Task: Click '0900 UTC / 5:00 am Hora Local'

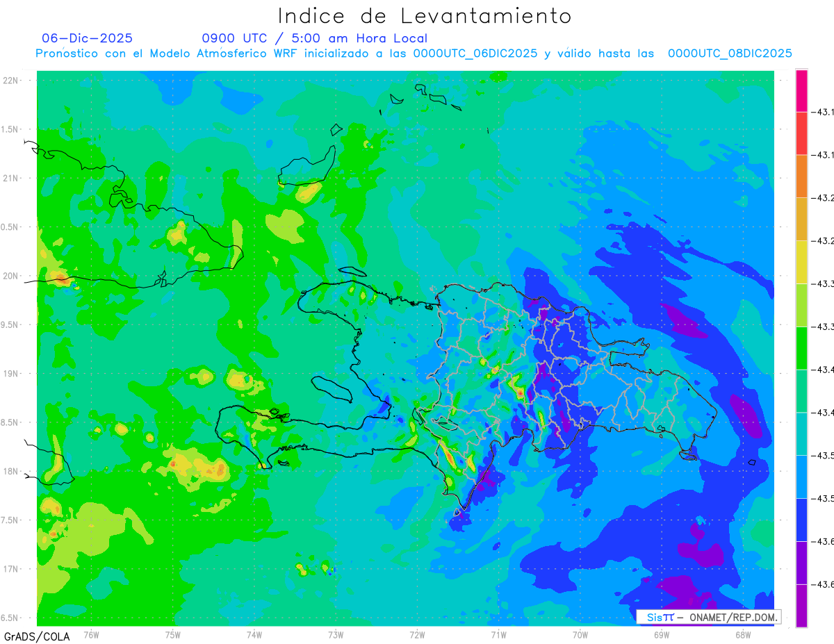Action: coord(315,38)
